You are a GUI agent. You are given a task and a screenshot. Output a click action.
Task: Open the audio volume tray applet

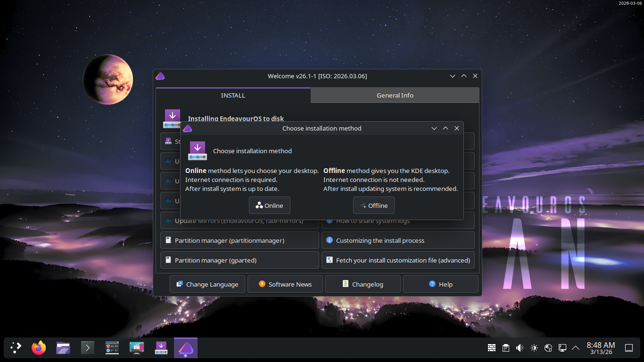[x=520, y=348]
